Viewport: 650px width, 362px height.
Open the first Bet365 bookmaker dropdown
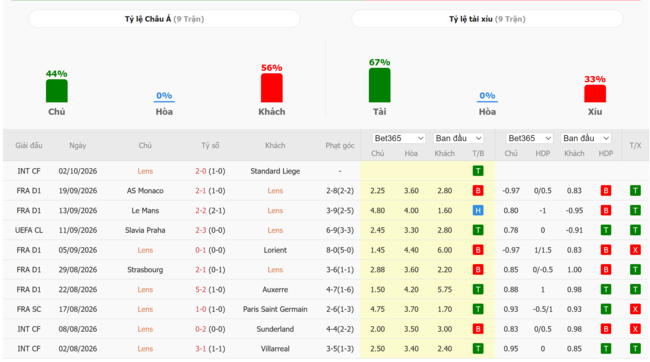(398, 138)
